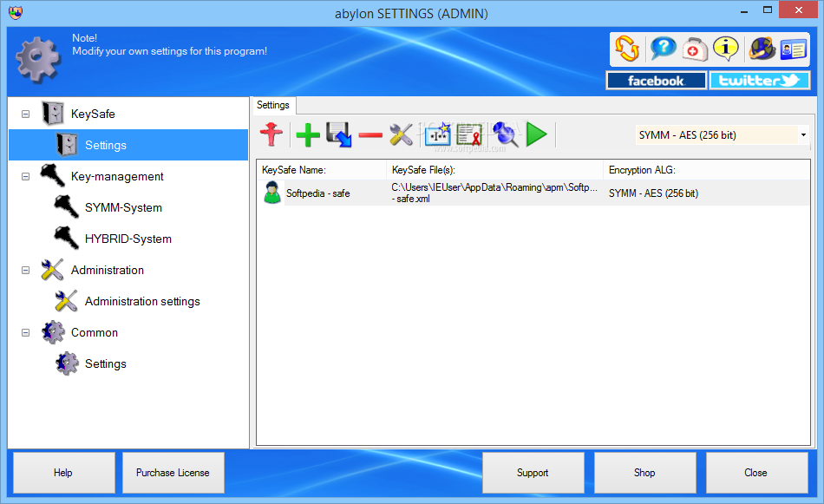Click the green play arrow icon
This screenshot has height=504, width=824.
[537, 134]
